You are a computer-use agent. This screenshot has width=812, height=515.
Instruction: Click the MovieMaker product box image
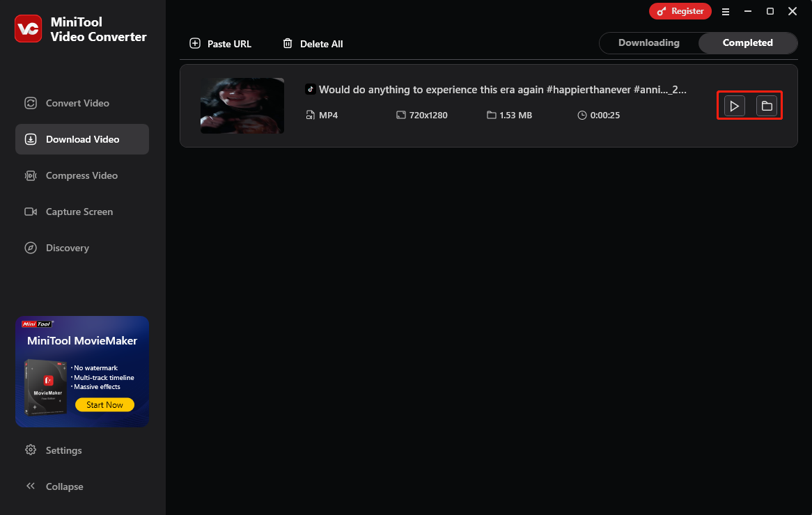(46, 387)
